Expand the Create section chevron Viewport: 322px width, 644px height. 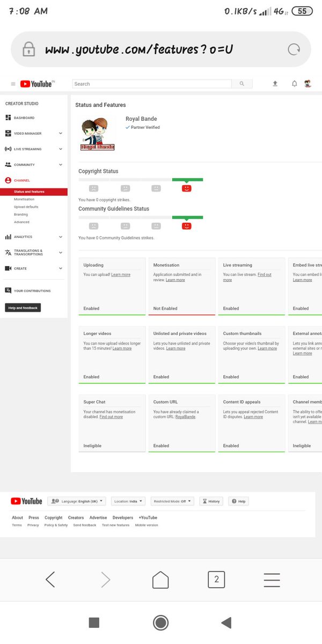[61, 268]
